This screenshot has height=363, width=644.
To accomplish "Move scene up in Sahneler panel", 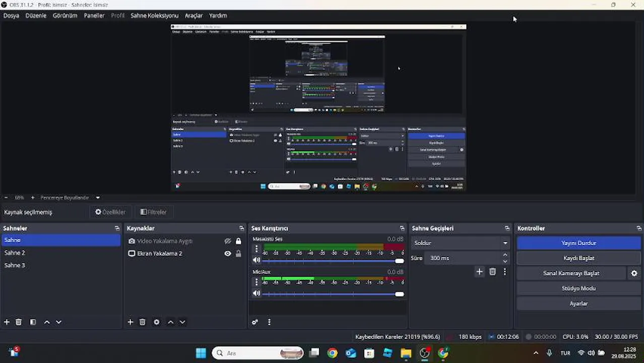I will tap(47, 322).
